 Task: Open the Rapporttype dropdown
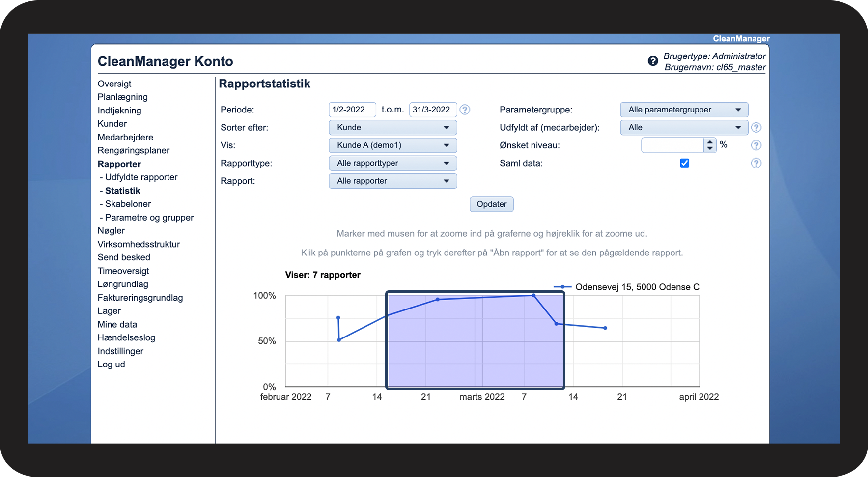tap(392, 163)
